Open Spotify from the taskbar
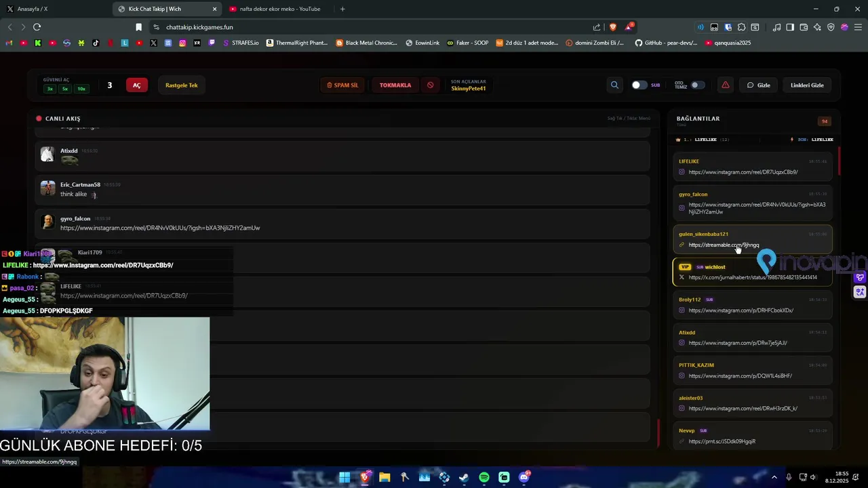The width and height of the screenshot is (868, 488). pos(484,477)
